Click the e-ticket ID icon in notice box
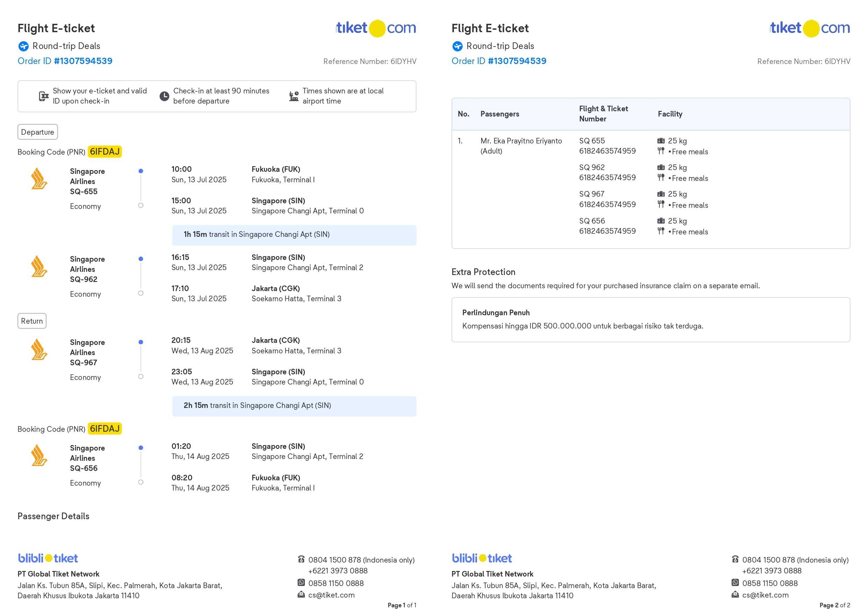The image size is (868, 614). tap(44, 96)
